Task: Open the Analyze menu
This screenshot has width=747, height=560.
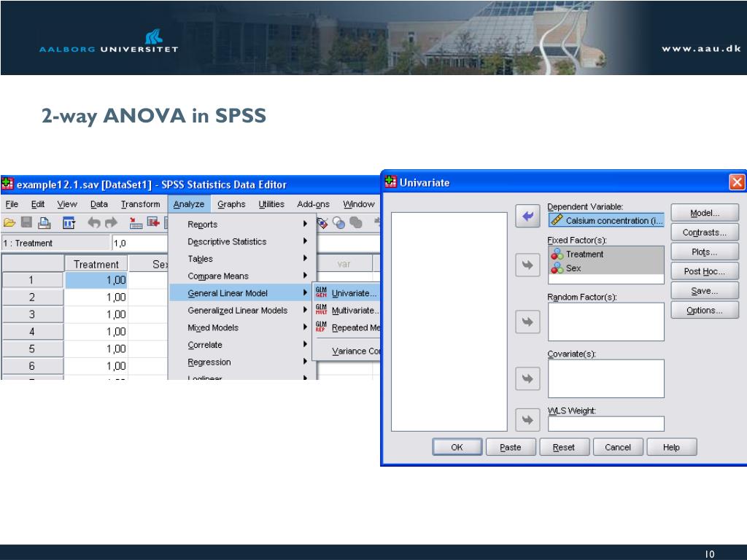Action: pos(189,204)
